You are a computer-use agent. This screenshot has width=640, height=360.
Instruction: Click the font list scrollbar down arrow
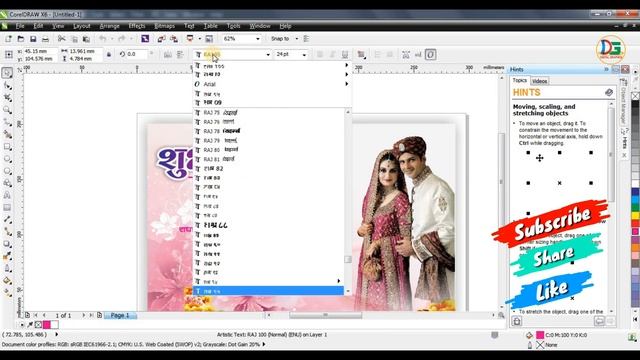tap(348, 291)
